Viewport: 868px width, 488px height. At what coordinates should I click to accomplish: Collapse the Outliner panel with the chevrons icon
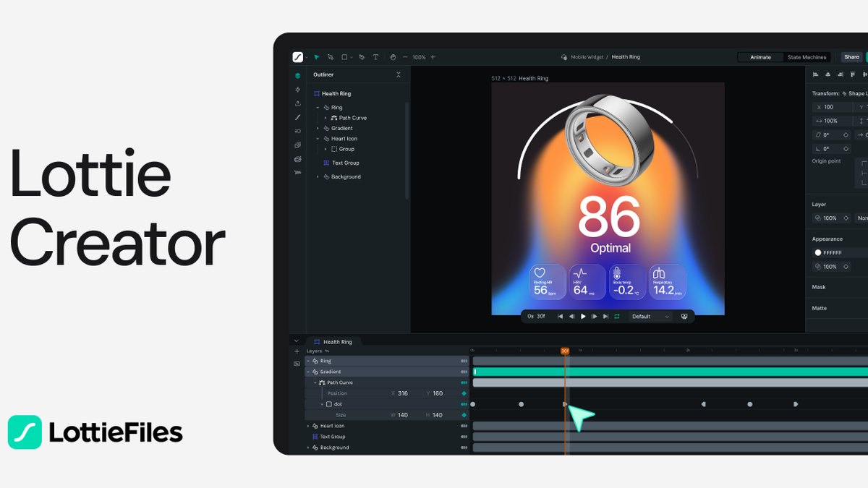pyautogui.click(x=398, y=74)
